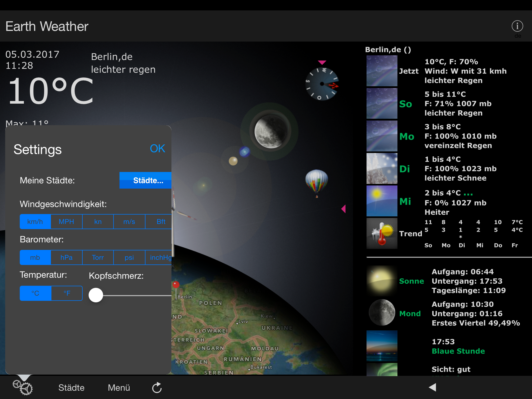Screen dimensions: 532x399
Task: Open the blue Städte... button
Action: click(145, 180)
